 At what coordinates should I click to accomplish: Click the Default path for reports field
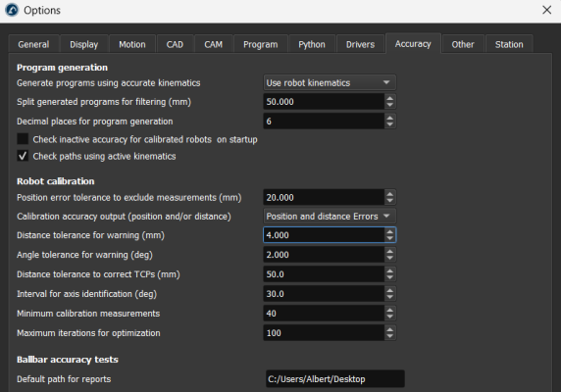click(335, 379)
